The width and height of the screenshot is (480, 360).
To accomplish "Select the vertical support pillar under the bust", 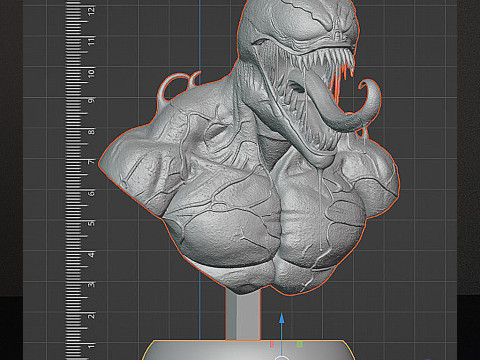I will 243,315.
